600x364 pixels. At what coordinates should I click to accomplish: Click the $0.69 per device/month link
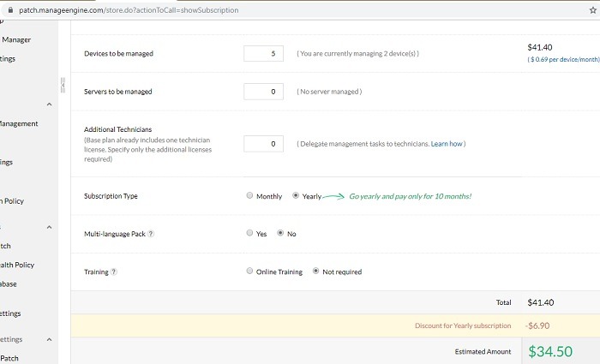[x=563, y=60]
